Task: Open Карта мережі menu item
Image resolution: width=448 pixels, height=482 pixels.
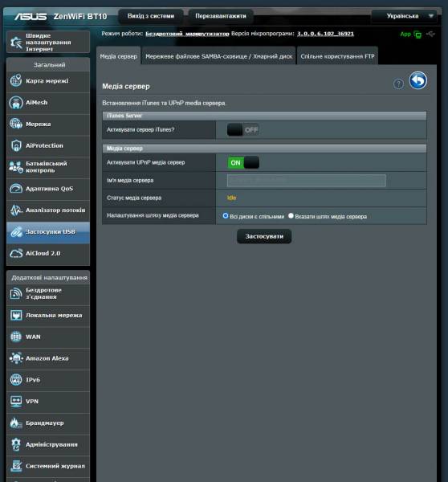Action: click(x=48, y=81)
